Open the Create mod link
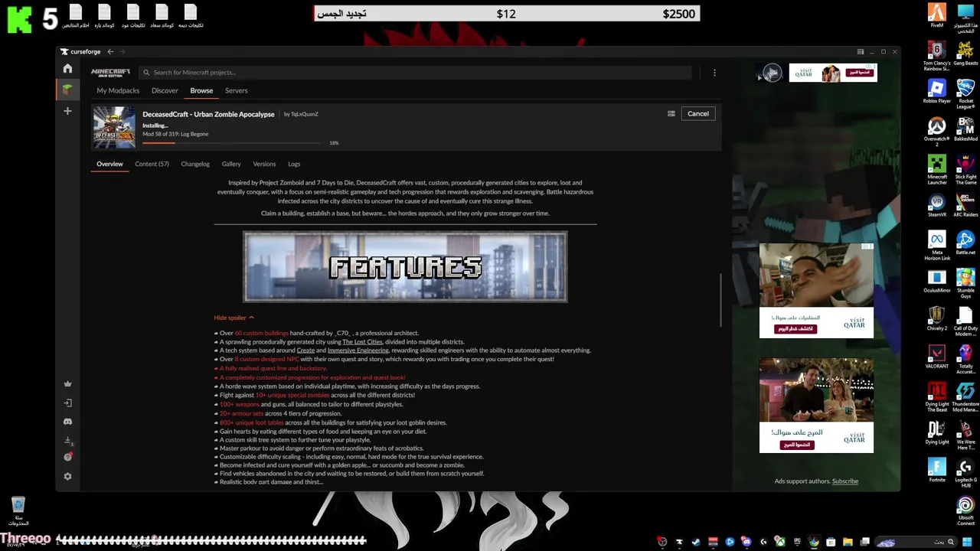The image size is (980, 551). tap(305, 350)
